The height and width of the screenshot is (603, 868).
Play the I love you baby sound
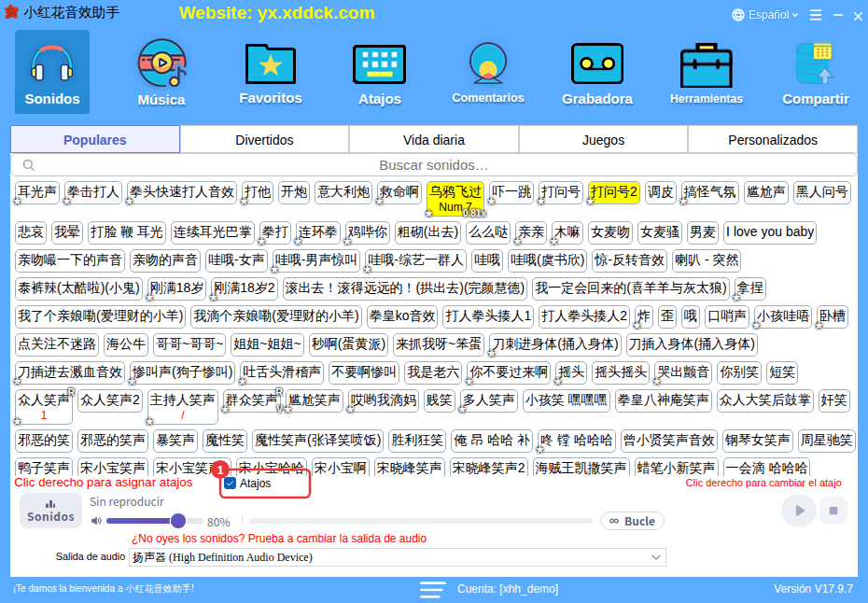point(769,231)
